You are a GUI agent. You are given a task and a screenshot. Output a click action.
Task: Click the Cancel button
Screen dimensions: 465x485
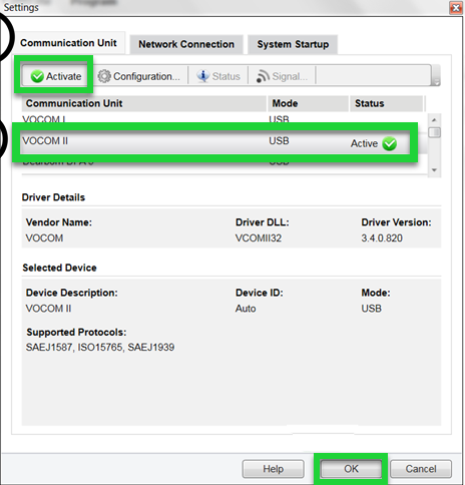tap(421, 469)
